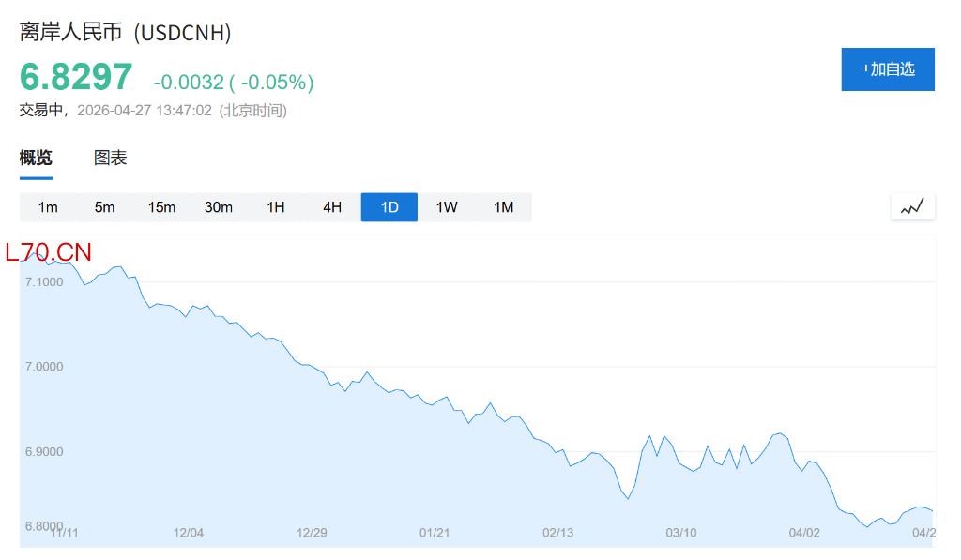Select the 1m timeframe

[48, 207]
